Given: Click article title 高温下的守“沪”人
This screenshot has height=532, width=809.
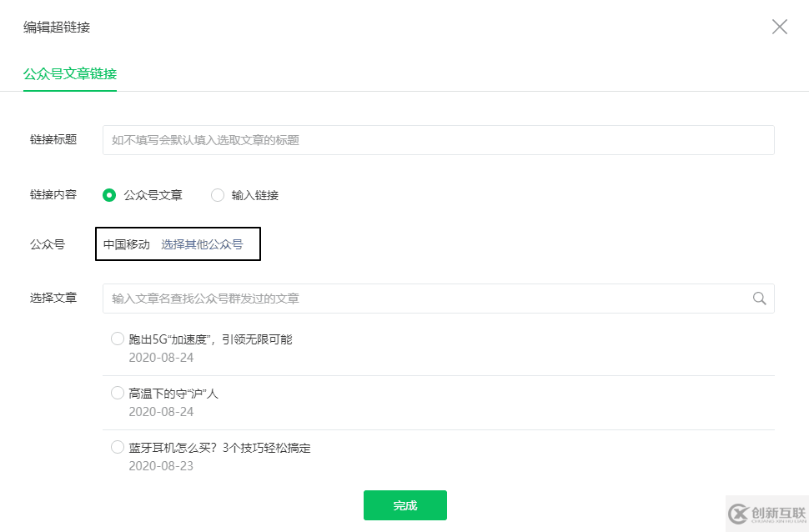Looking at the screenshot, I should pyautogui.click(x=173, y=394).
